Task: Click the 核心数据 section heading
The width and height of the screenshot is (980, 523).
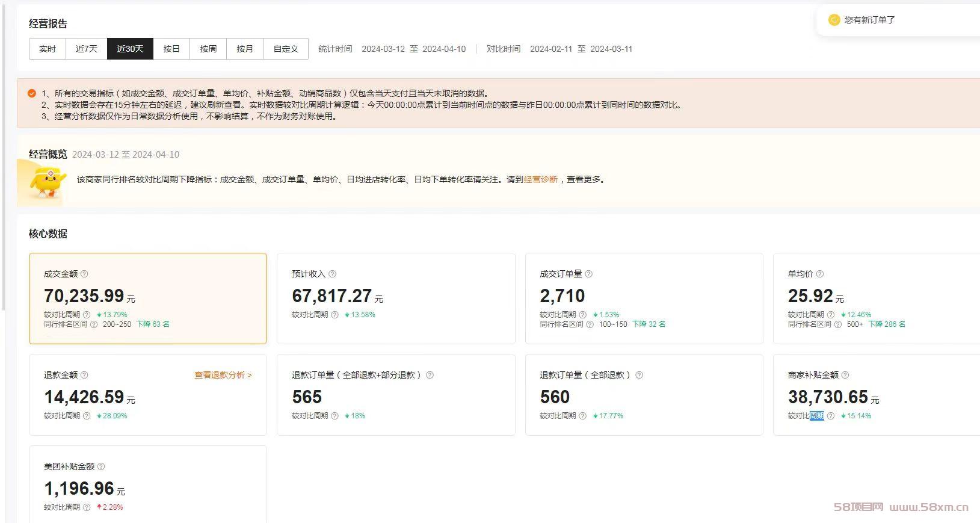Action: (x=48, y=234)
